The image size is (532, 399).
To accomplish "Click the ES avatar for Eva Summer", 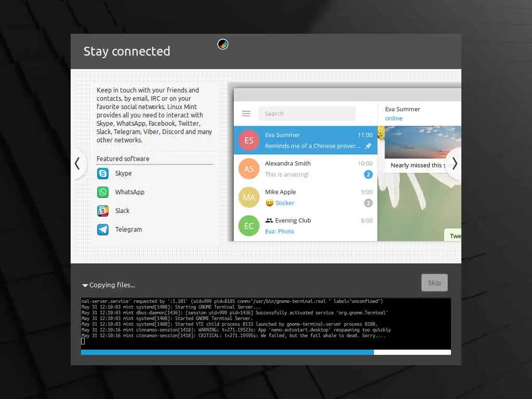I will pyautogui.click(x=249, y=140).
